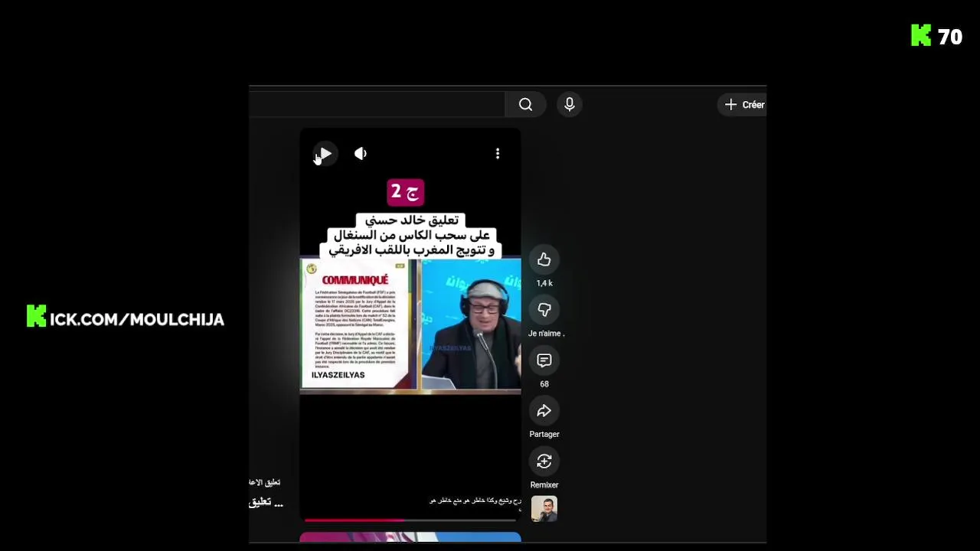
Task: Select the '1,4 k' likes count
Action: (544, 283)
